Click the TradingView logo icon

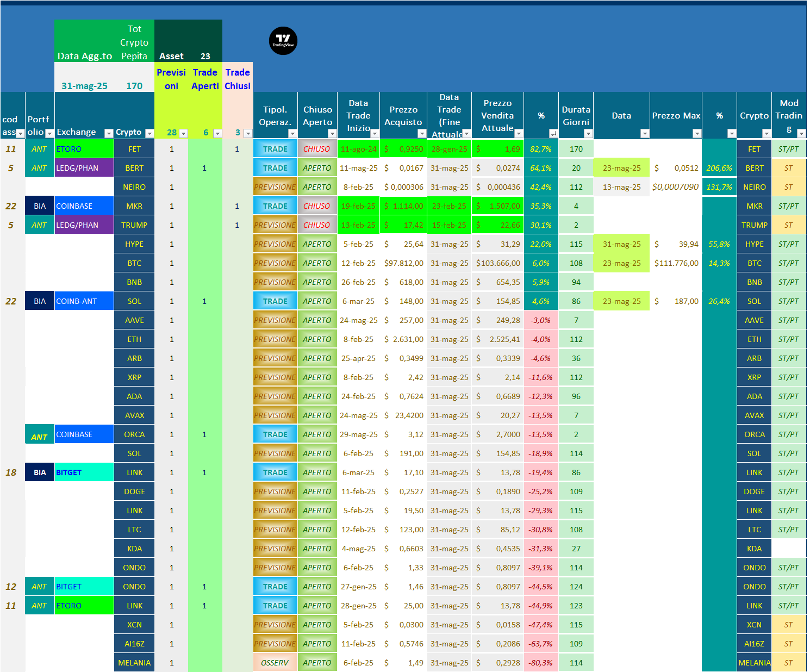tap(283, 41)
